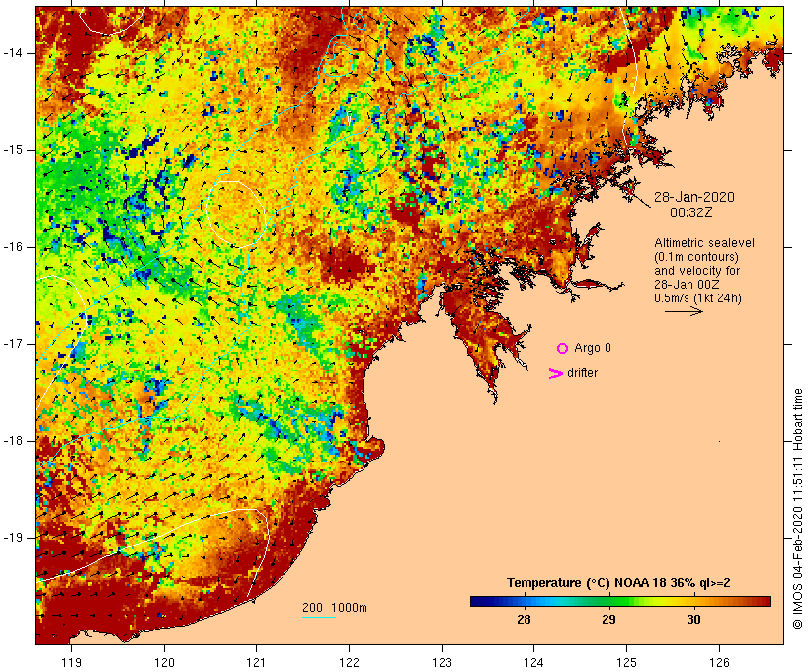Image resolution: width=810 pixels, height=672 pixels.
Task: Click the longitude axis label 125
Action: point(626,662)
